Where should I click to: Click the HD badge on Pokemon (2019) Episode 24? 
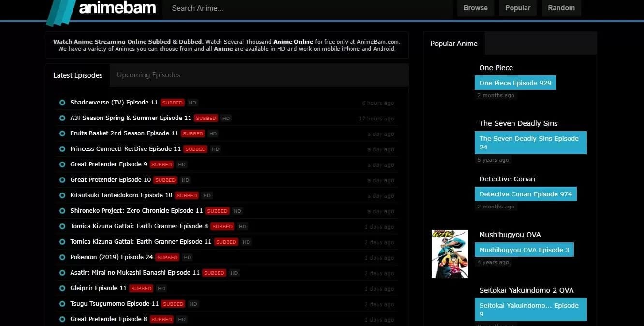pyautogui.click(x=187, y=257)
